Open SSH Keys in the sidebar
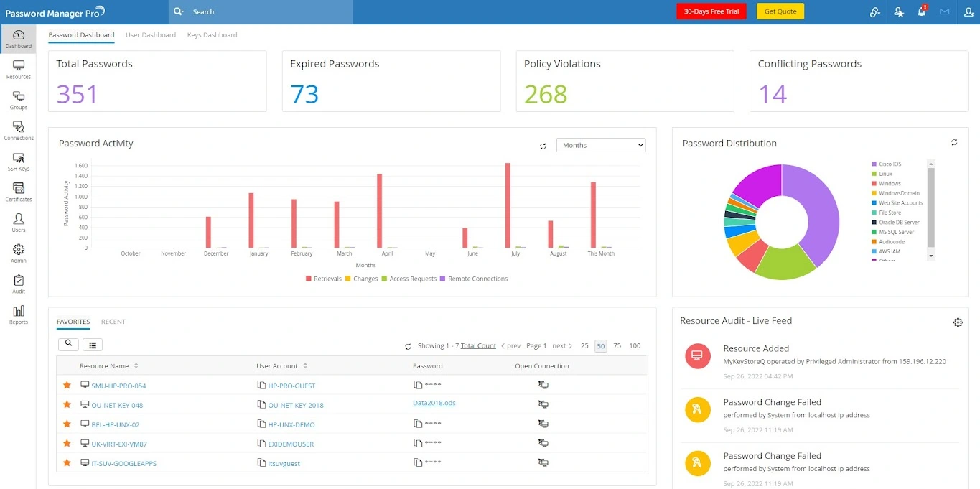 coord(18,161)
